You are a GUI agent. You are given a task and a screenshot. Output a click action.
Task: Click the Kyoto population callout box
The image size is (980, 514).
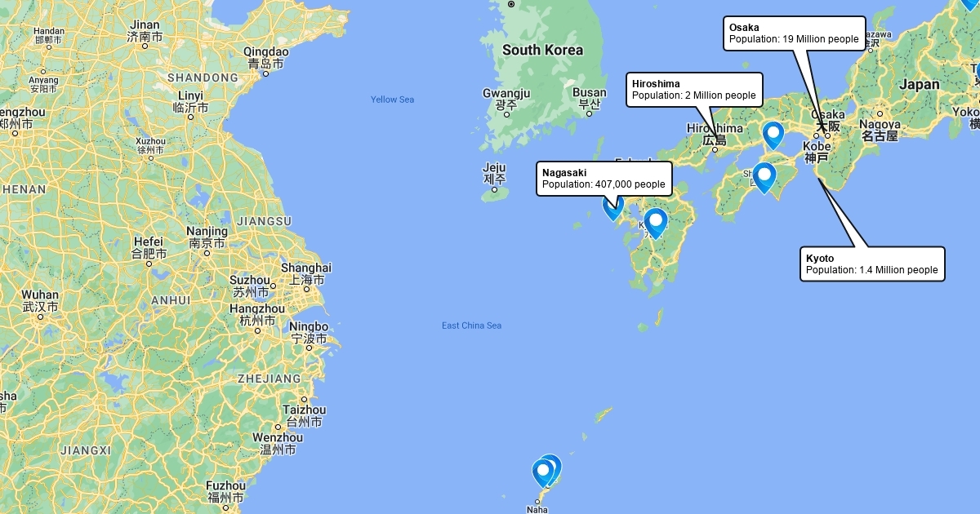pos(872,264)
